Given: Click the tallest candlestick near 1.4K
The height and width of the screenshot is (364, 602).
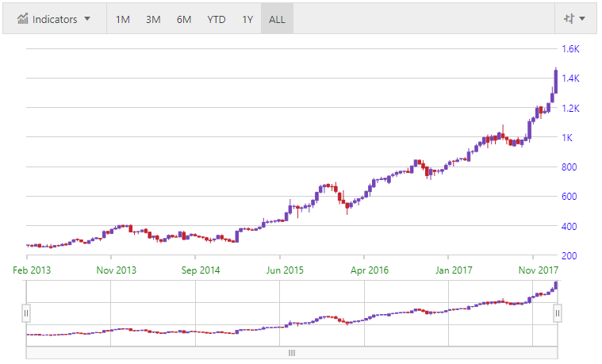Looking at the screenshot, I should [x=555, y=81].
